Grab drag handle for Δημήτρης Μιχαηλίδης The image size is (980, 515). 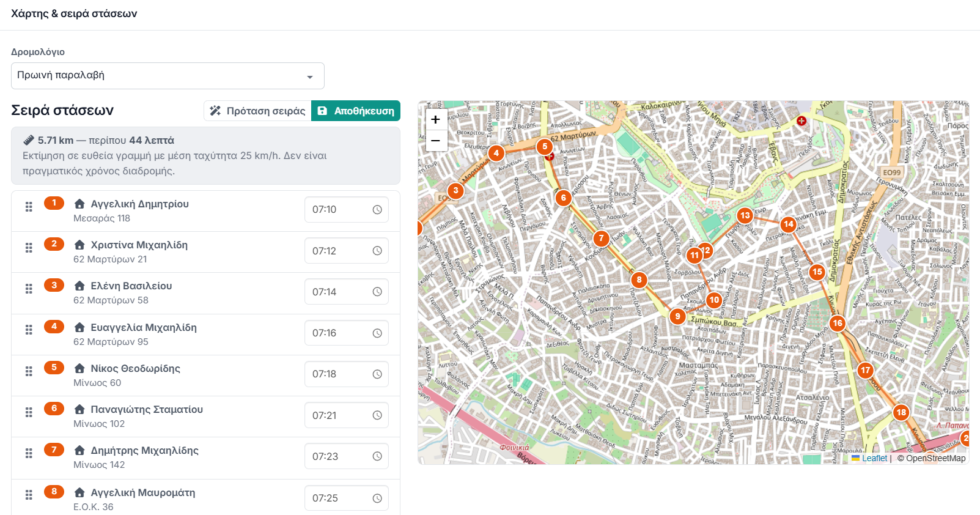[x=29, y=453]
